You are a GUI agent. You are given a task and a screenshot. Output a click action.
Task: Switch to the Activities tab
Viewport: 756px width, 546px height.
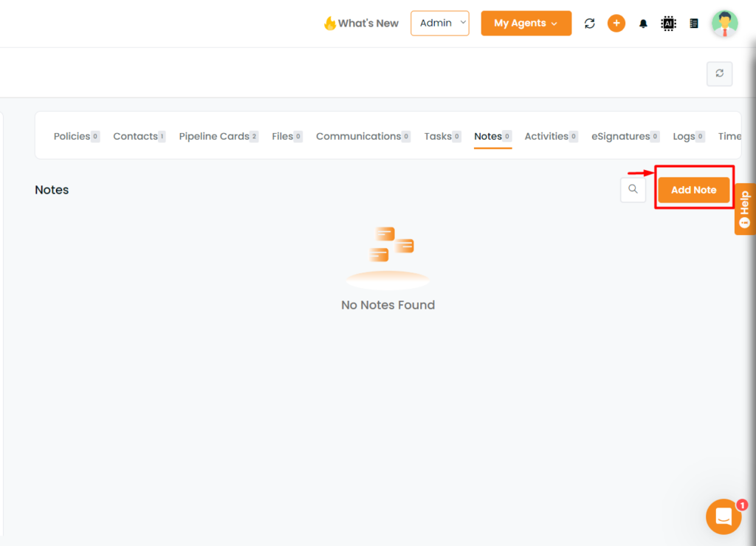click(x=551, y=137)
